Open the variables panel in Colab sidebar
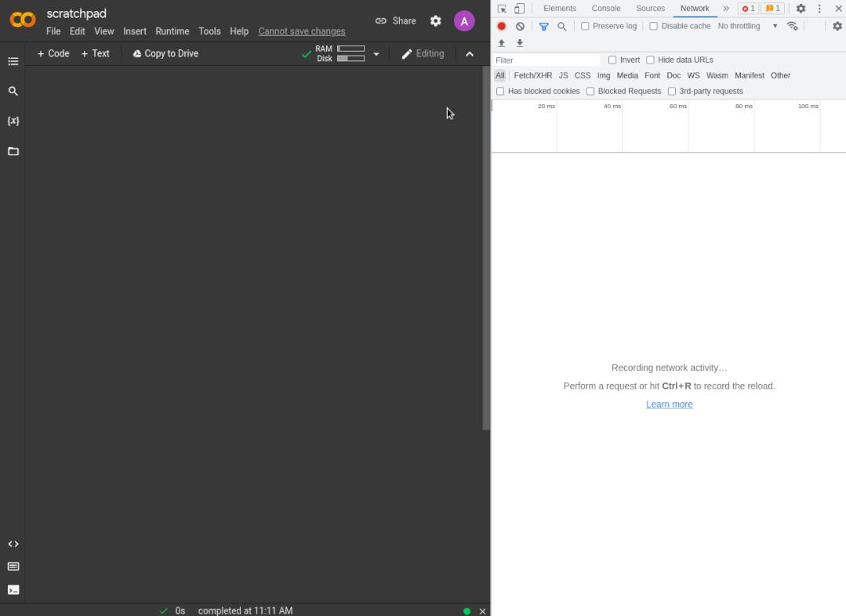This screenshot has width=846, height=616. [13, 121]
